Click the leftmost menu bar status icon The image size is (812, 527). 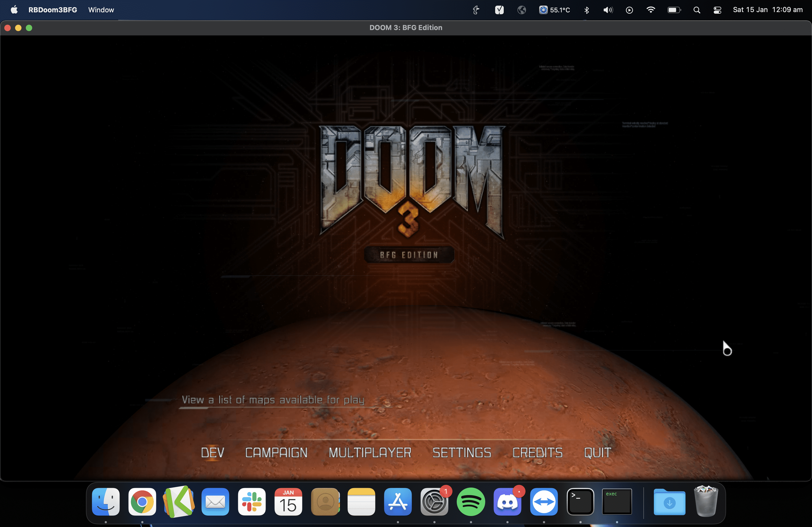click(476, 10)
